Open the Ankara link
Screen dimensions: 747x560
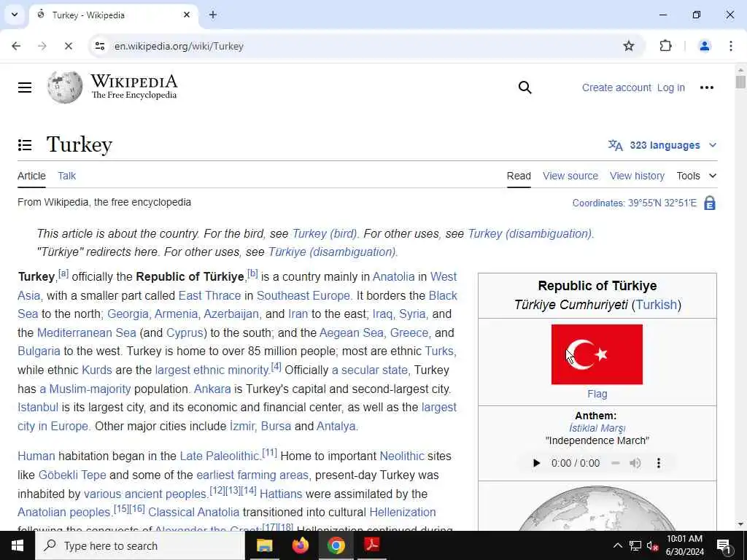pos(212,389)
